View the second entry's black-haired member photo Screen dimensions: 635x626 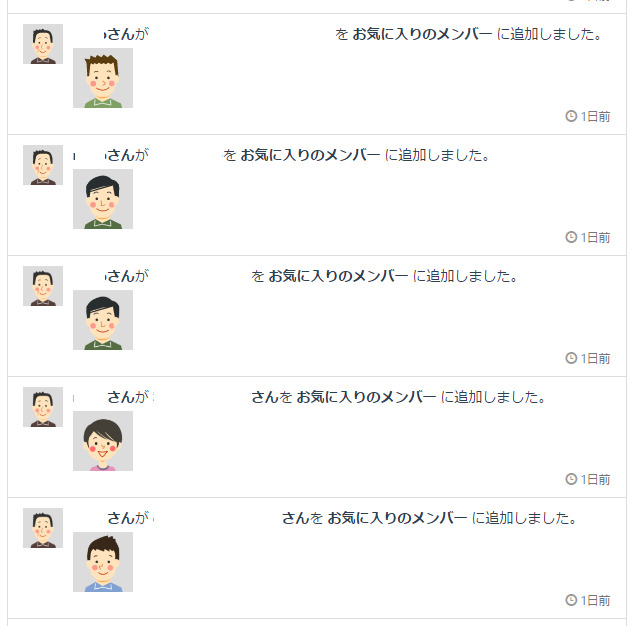click(x=103, y=199)
